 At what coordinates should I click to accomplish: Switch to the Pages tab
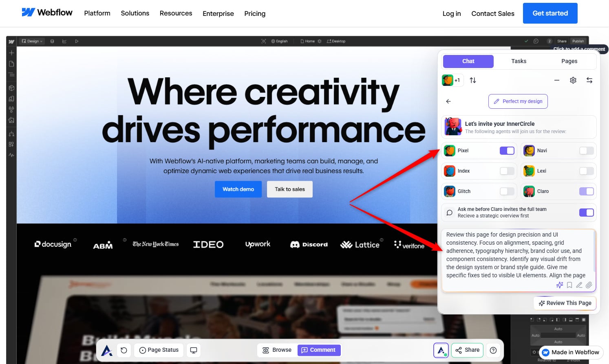click(x=569, y=61)
